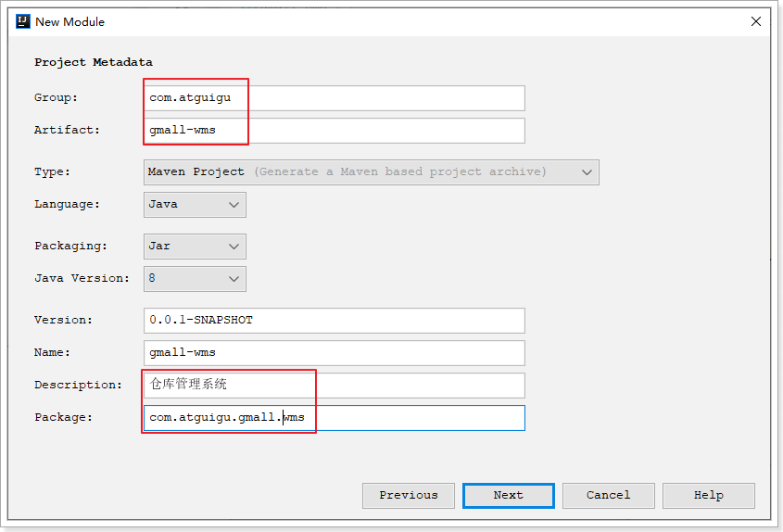The image size is (783, 532).
Task: Close the New Module dialog window
Action: coord(756,21)
